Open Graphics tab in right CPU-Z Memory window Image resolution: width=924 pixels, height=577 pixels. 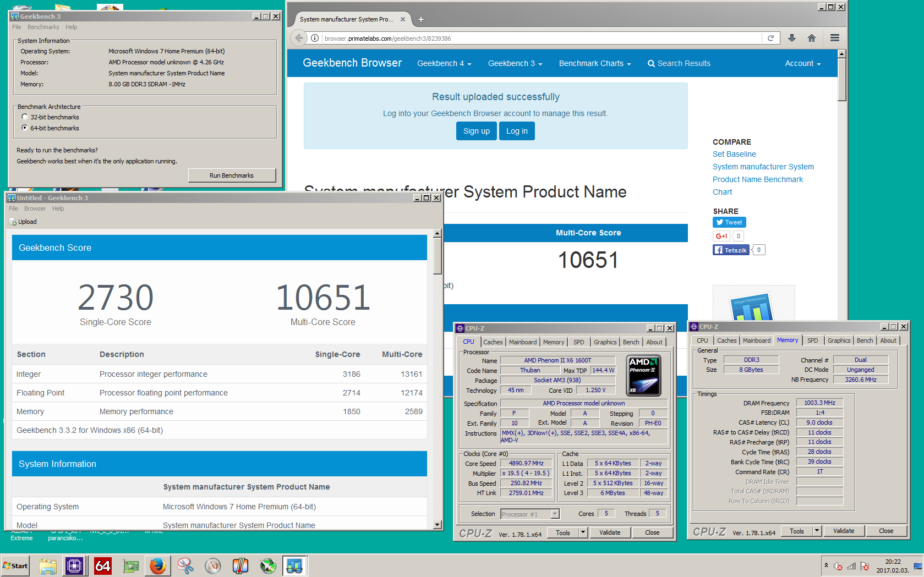(839, 340)
